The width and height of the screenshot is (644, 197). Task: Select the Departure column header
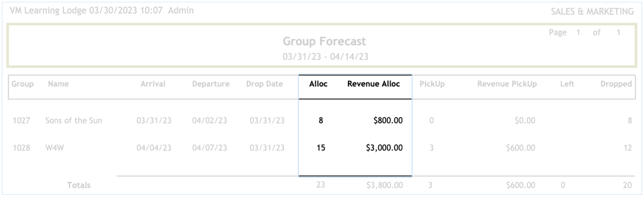[x=210, y=84]
